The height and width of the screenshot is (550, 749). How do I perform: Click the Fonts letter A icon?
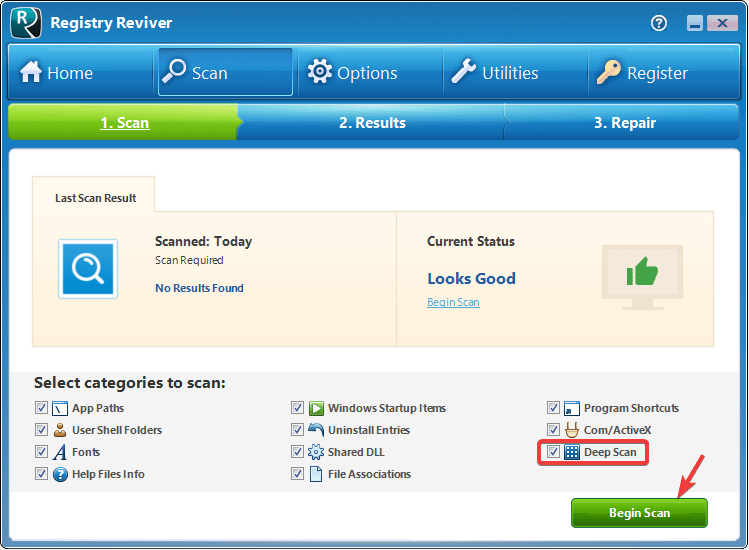[x=60, y=452]
